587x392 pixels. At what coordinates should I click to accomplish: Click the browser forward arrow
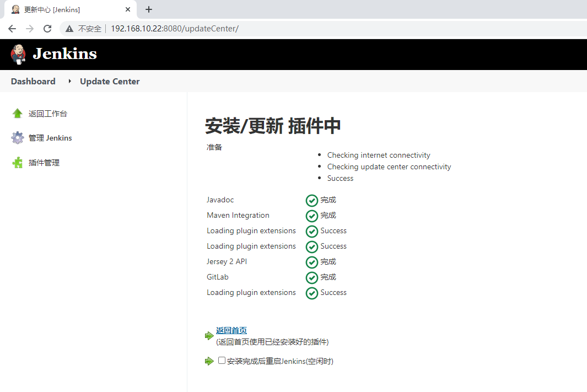pos(30,29)
